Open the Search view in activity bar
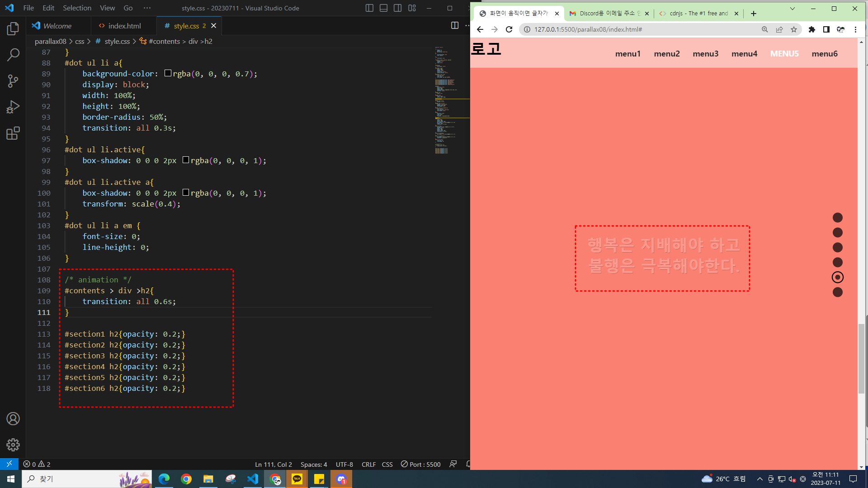 pos(13,55)
